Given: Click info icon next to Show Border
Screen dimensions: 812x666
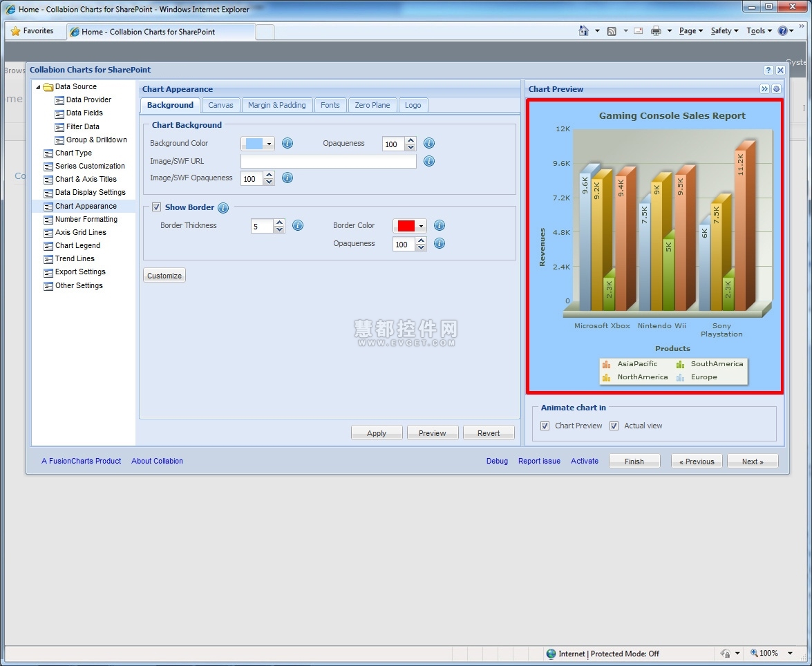Looking at the screenshot, I should click(x=223, y=208).
